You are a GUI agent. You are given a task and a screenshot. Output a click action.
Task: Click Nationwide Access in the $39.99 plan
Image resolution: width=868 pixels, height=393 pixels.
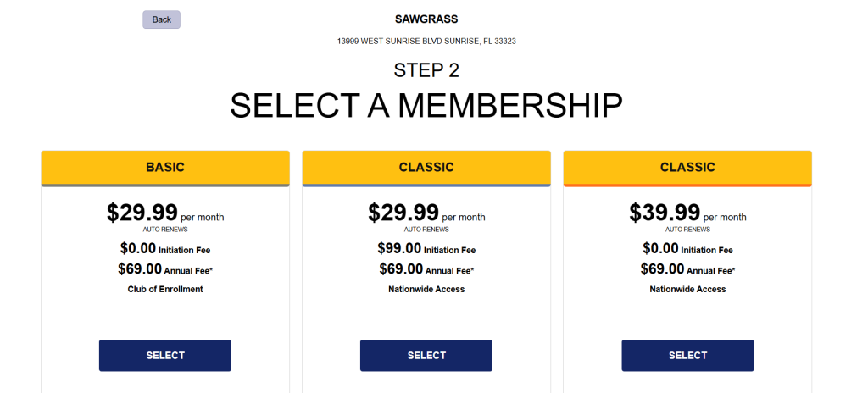[x=687, y=289]
